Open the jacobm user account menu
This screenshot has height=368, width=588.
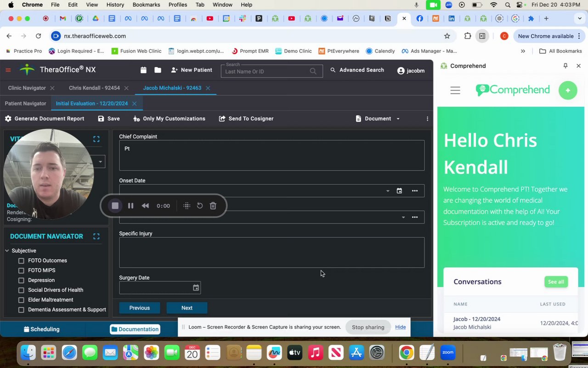411,71
